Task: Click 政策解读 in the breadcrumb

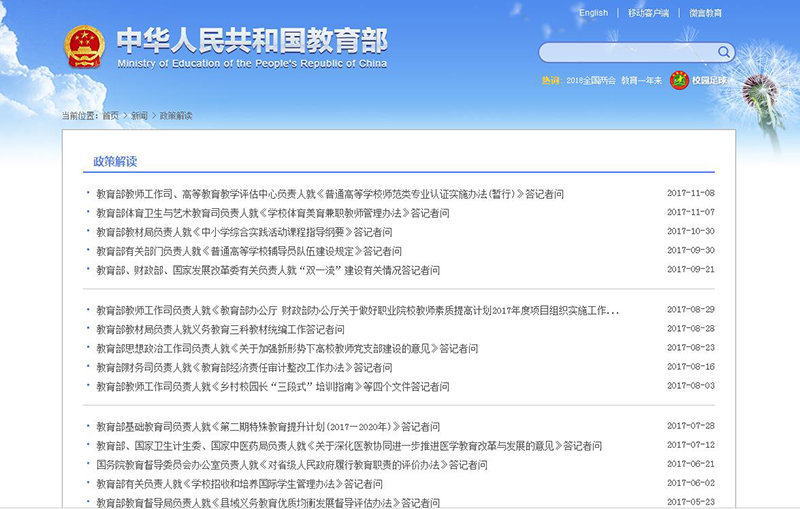Action: pyautogui.click(x=175, y=116)
